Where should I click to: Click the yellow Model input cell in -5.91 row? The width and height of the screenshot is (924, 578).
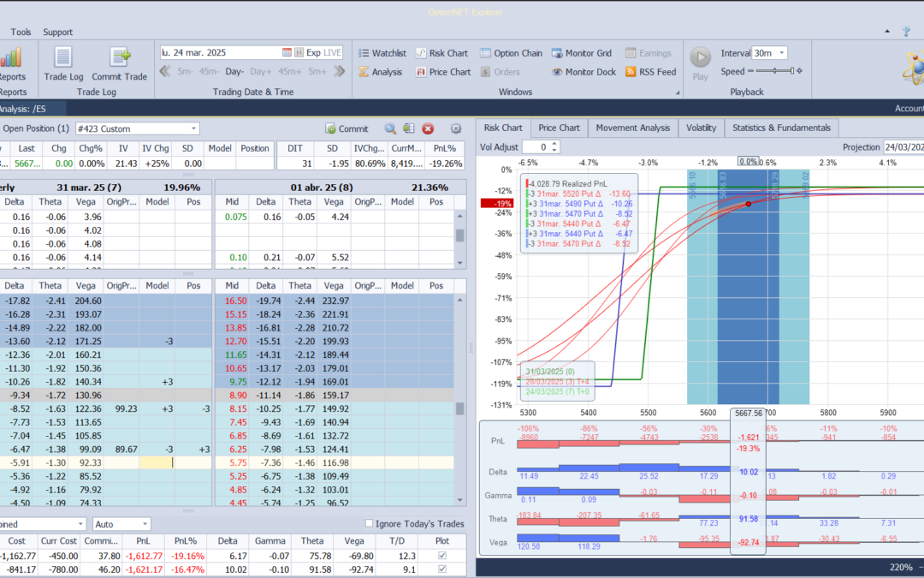157,462
